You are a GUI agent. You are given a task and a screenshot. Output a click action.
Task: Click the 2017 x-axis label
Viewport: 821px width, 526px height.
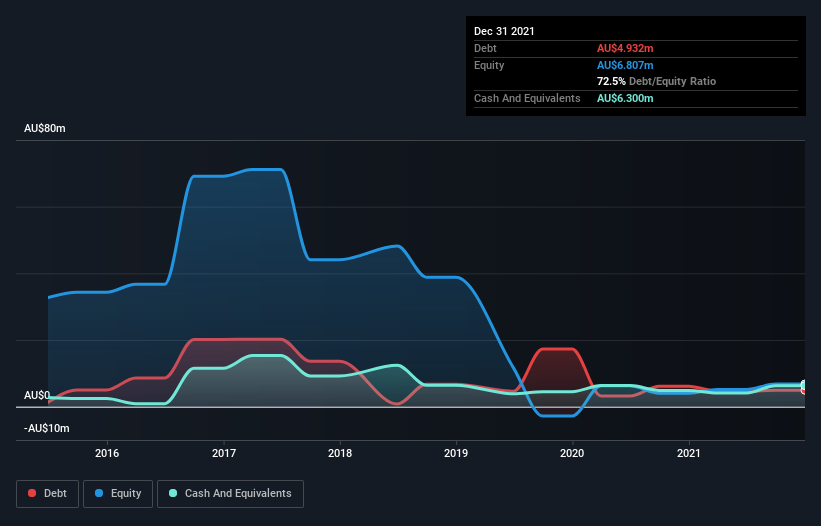click(x=224, y=453)
